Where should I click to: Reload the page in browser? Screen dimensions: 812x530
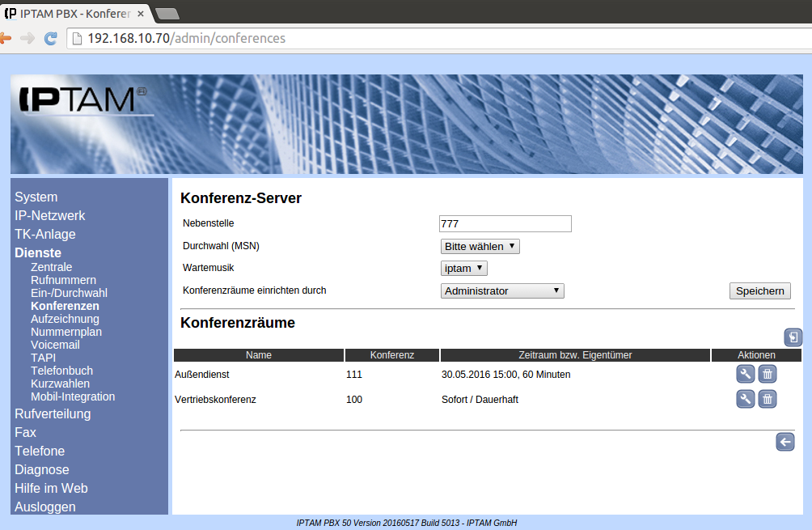click(x=50, y=38)
